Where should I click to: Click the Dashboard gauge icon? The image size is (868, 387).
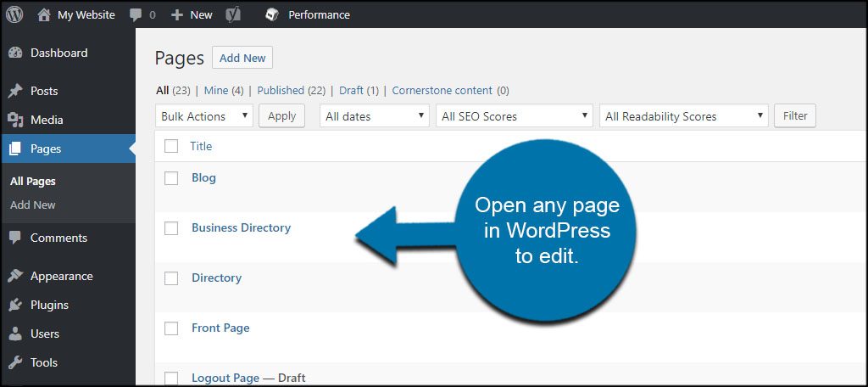(15, 53)
